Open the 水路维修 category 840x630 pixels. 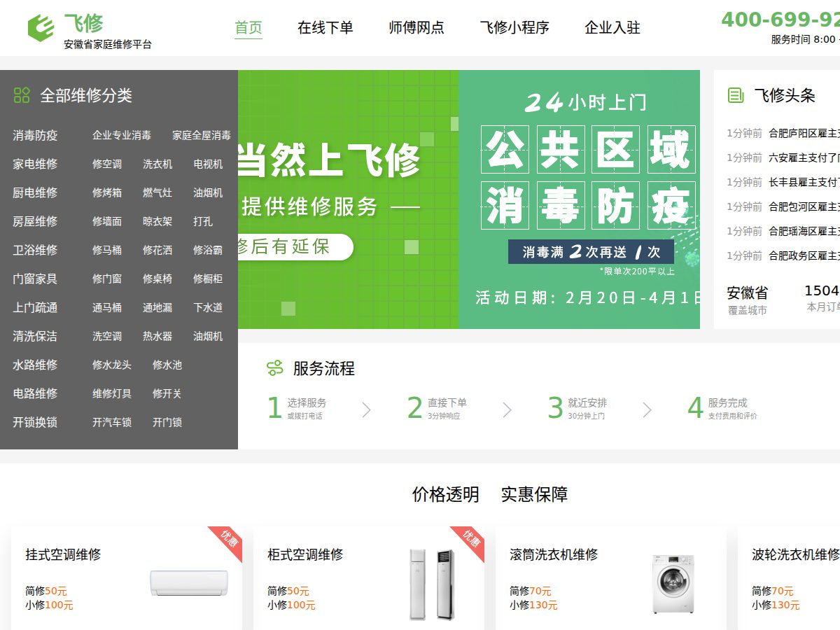click(35, 365)
